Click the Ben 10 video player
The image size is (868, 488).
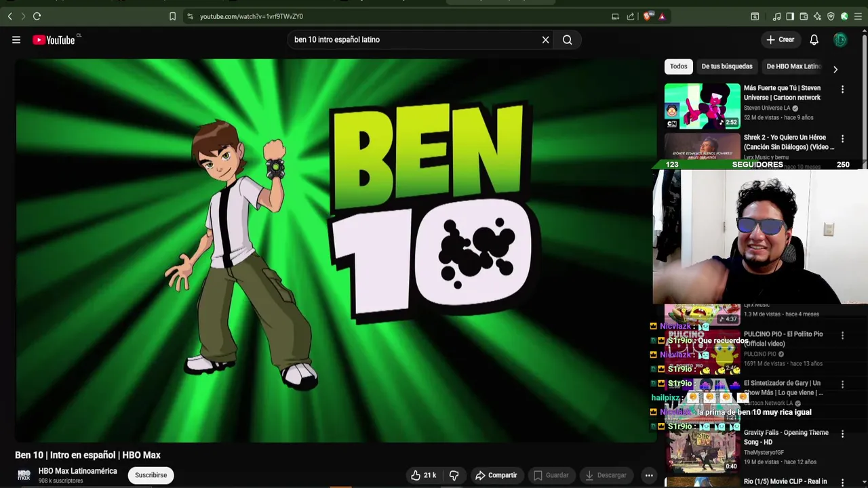click(336, 250)
